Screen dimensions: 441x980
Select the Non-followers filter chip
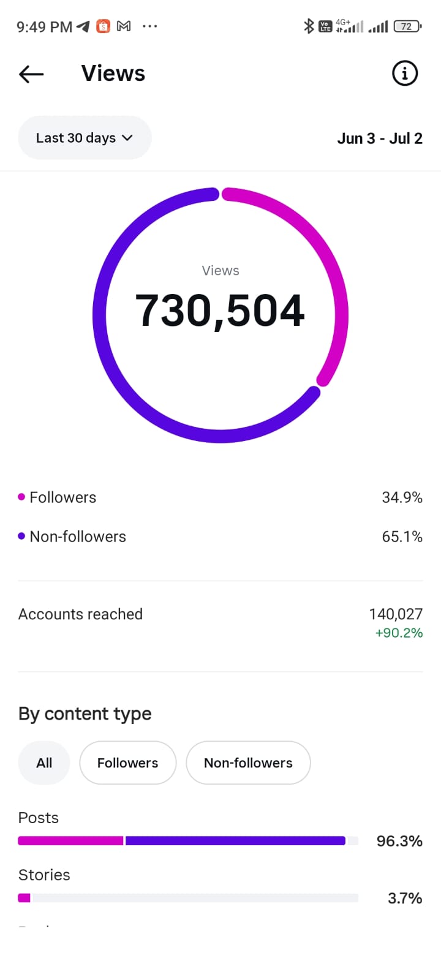coord(248,763)
